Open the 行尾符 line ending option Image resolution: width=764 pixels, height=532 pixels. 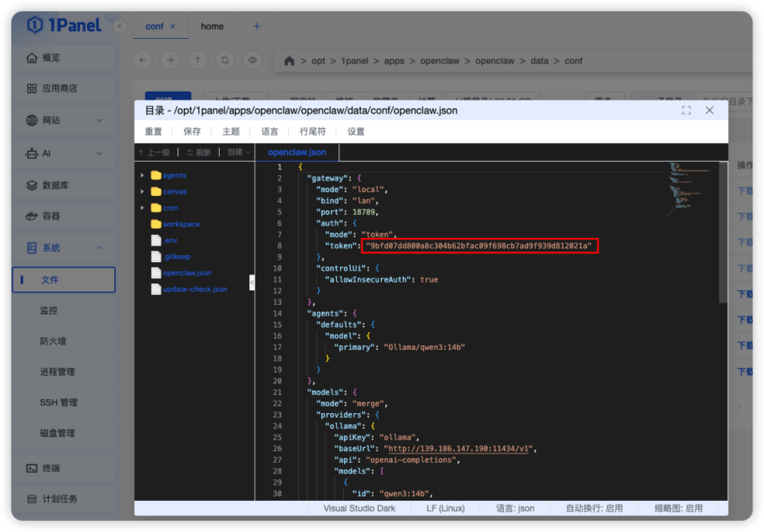point(313,132)
